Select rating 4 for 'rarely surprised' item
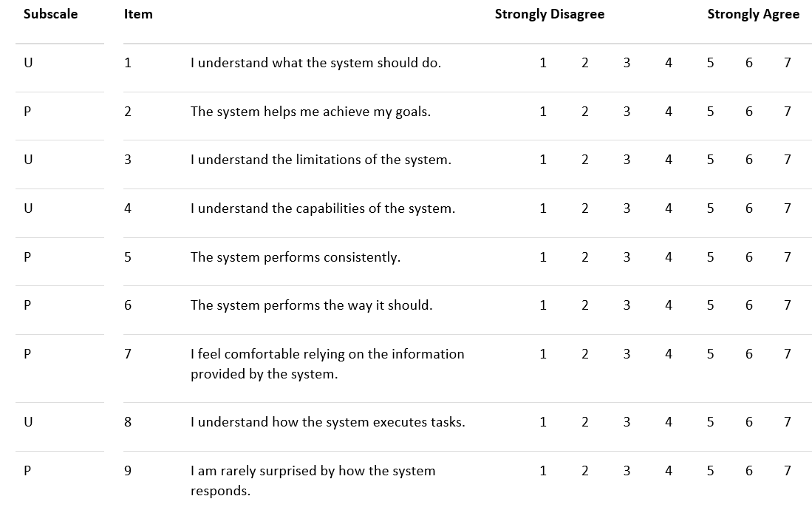This screenshot has width=812, height=513. click(x=669, y=471)
